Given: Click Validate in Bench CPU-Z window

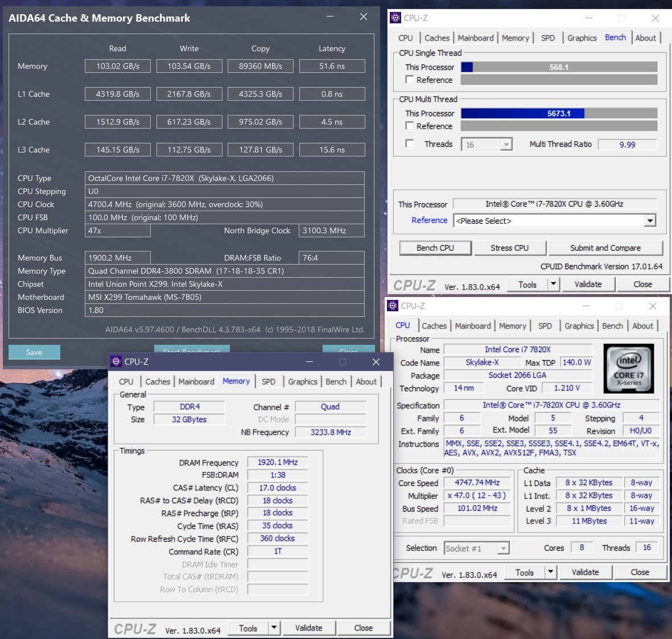Looking at the screenshot, I should pos(588,284).
